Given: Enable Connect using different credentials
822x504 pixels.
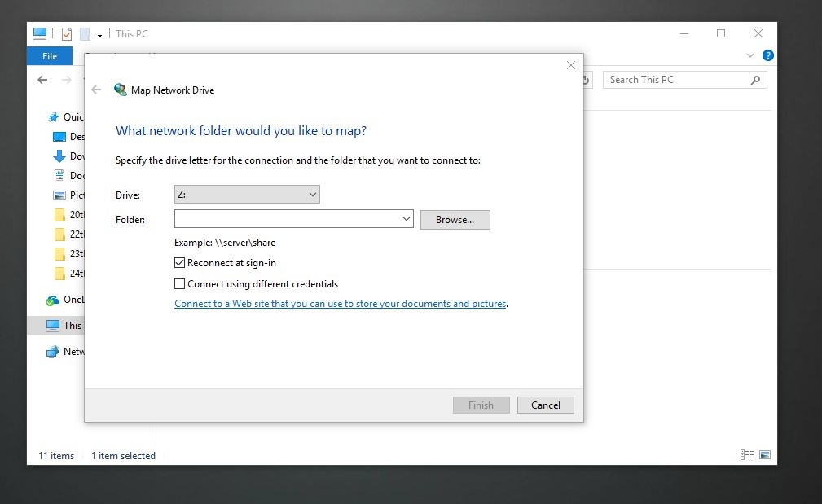Looking at the screenshot, I should (x=179, y=283).
